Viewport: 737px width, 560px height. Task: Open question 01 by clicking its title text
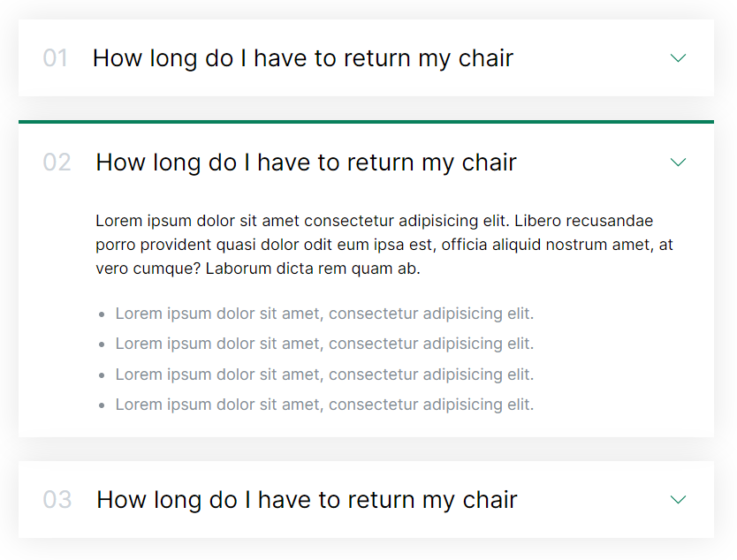click(x=302, y=58)
